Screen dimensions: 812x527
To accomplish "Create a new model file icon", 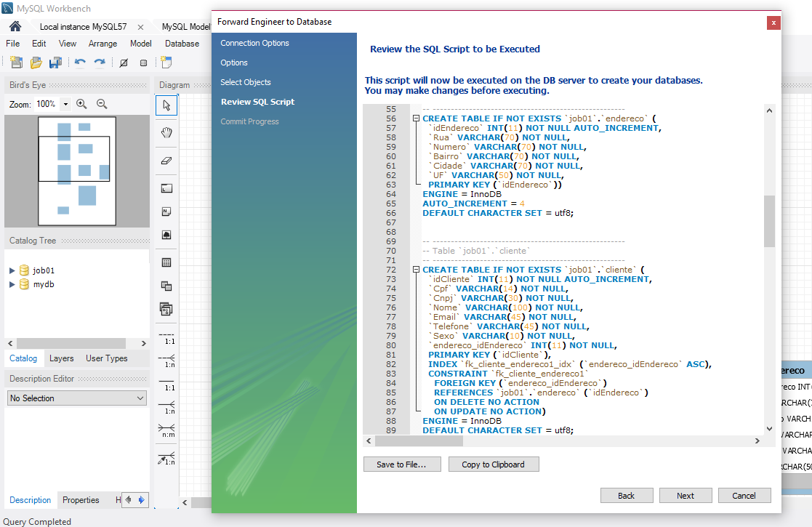I will [16, 63].
